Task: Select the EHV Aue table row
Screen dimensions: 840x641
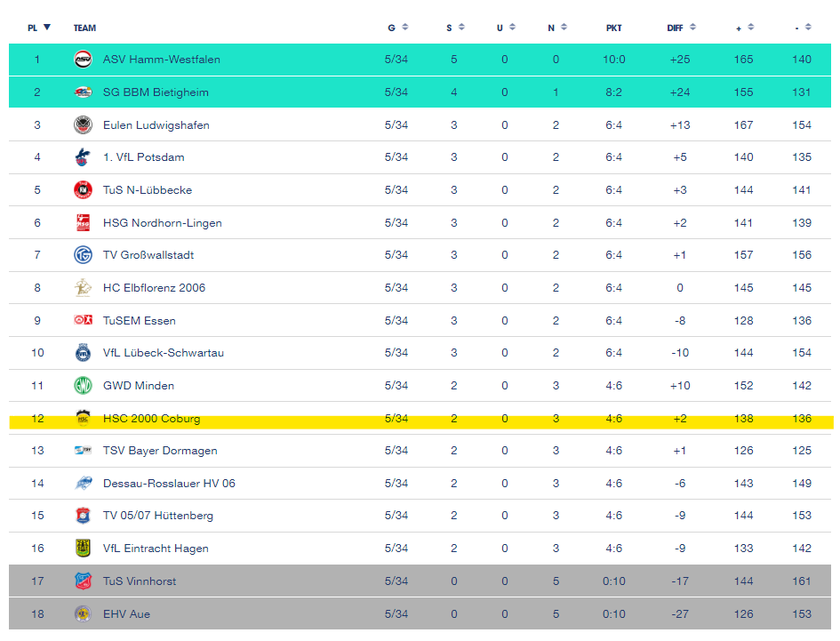Action: [420, 614]
